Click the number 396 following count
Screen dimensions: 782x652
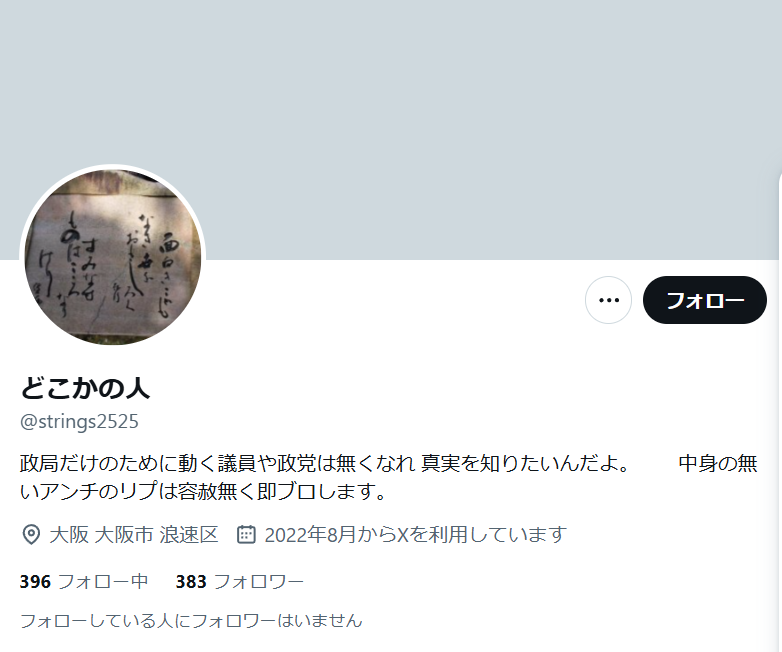tap(35, 582)
